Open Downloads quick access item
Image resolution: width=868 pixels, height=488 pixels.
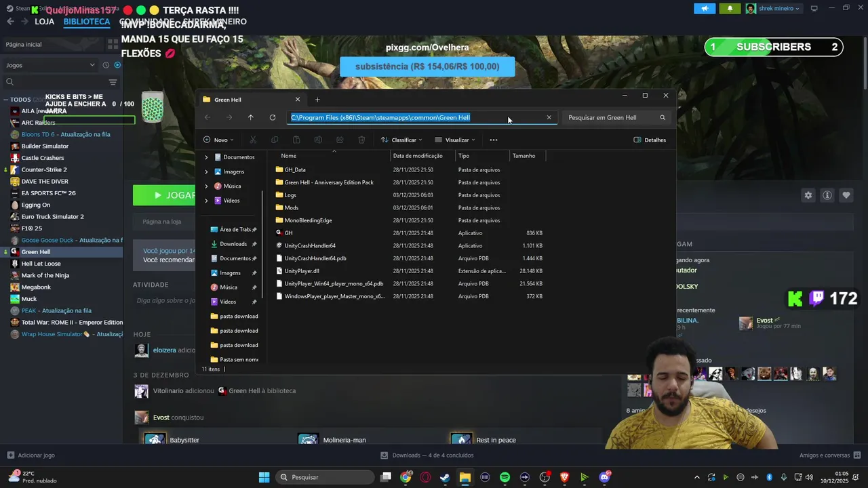point(234,244)
